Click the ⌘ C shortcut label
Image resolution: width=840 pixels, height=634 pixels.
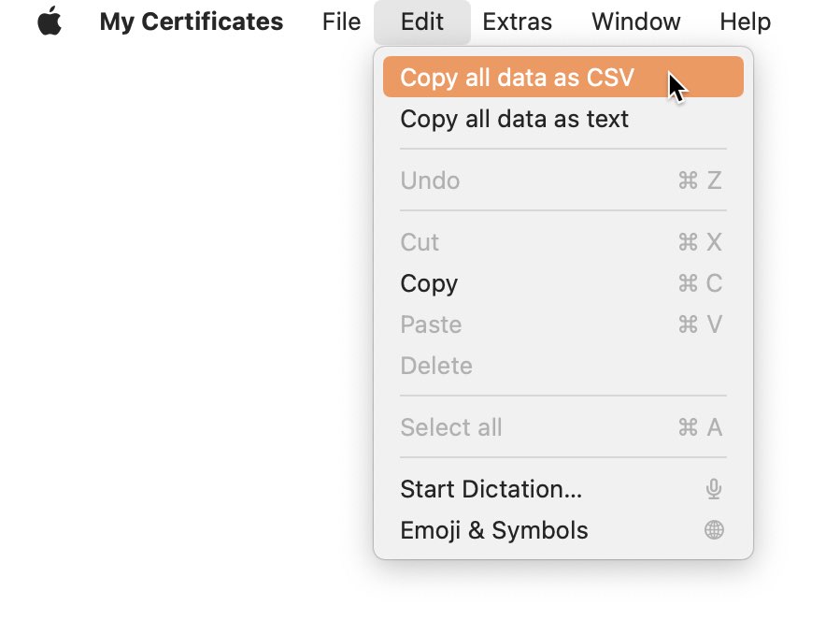[700, 283]
